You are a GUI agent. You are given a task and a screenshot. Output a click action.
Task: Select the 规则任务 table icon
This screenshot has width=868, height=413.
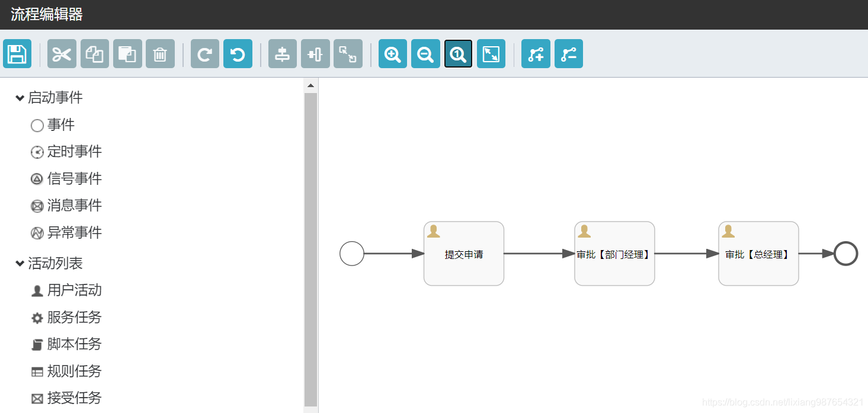point(37,372)
